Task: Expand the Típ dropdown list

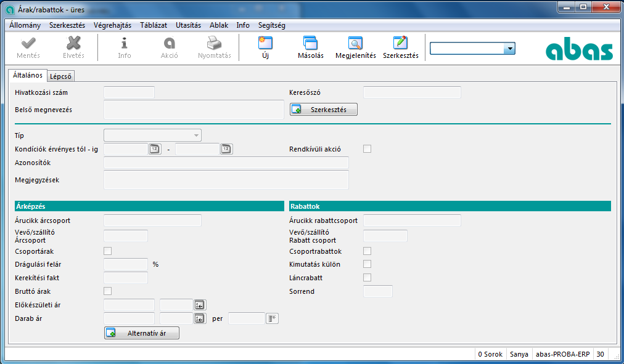Action: (x=196, y=135)
